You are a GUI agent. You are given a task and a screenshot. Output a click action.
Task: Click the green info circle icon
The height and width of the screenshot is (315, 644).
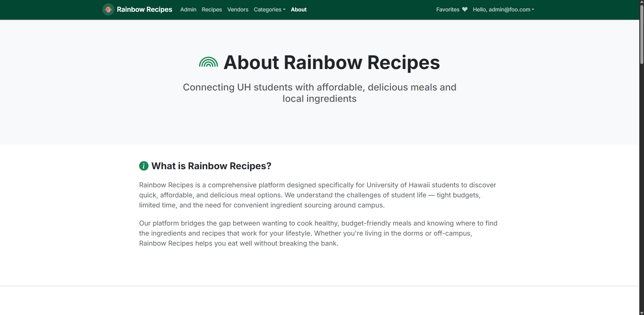click(144, 166)
